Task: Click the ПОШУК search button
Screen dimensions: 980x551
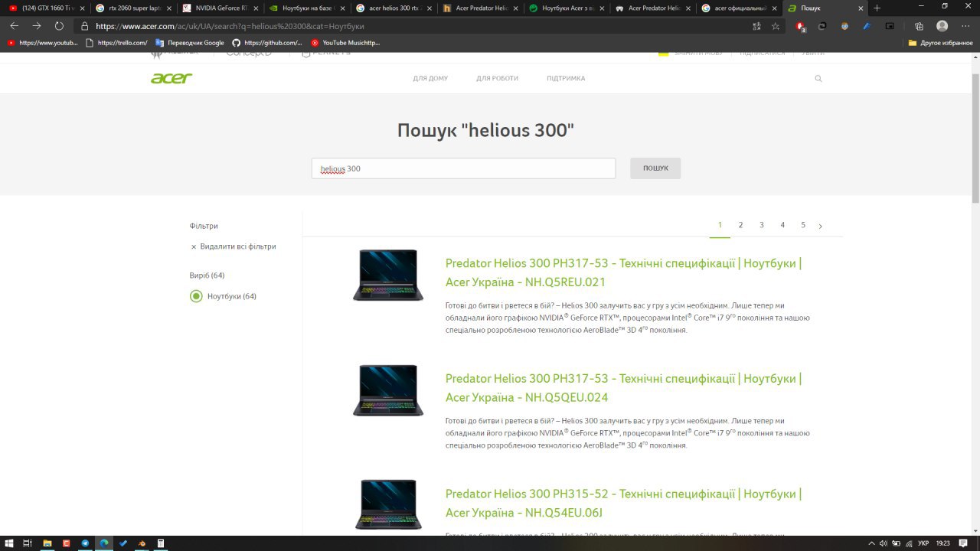Action: pos(655,168)
